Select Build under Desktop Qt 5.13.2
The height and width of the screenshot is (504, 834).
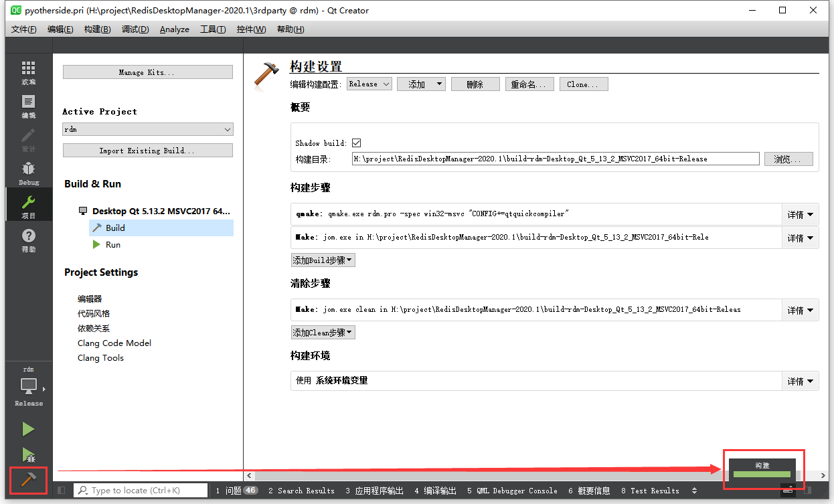click(x=114, y=228)
